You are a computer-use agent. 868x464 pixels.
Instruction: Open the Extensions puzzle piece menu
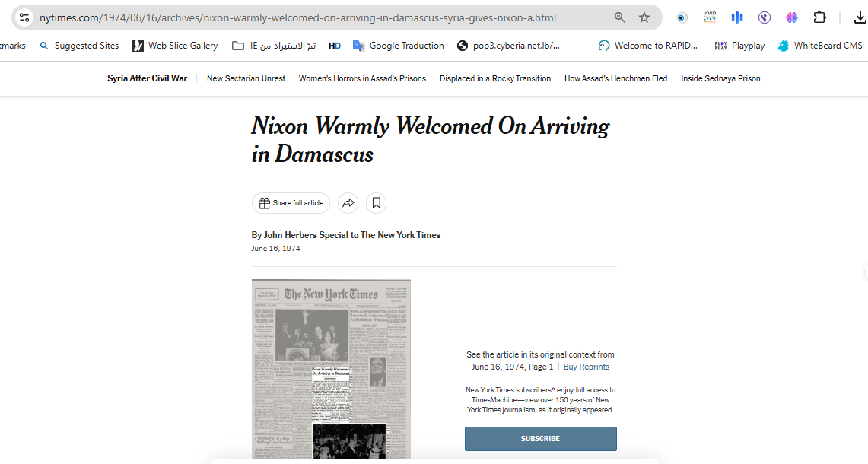tap(819, 17)
